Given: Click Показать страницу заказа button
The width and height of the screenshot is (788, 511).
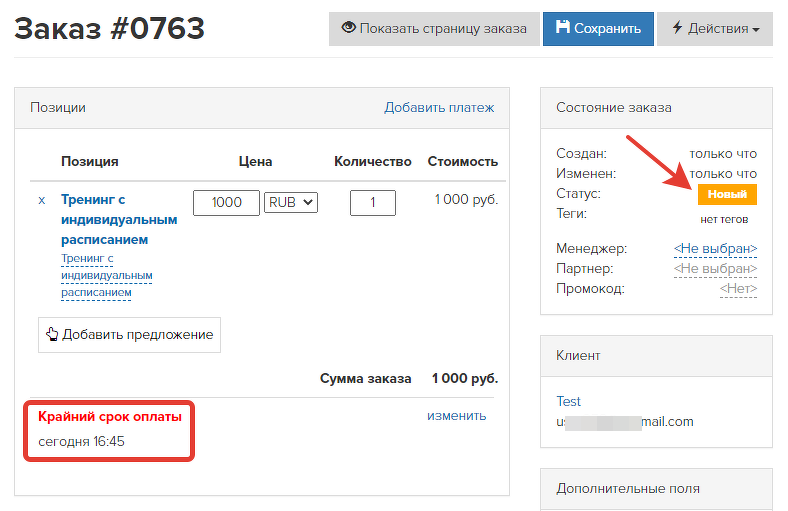Looking at the screenshot, I should (434, 29).
